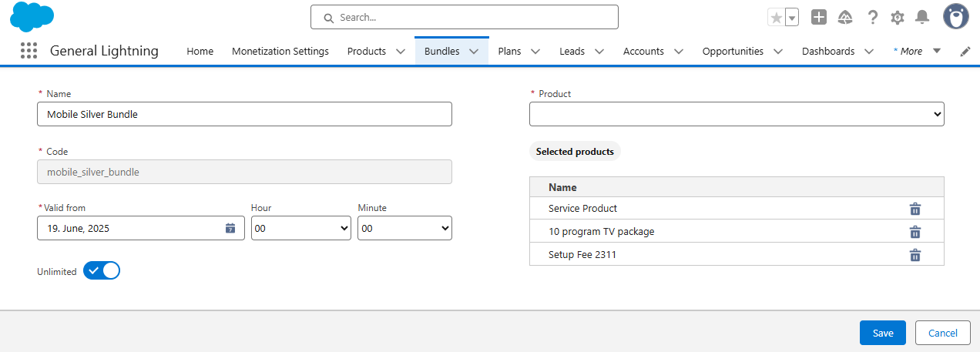Click the search magnifier icon
This screenshot has height=352, width=980.
point(329,17)
